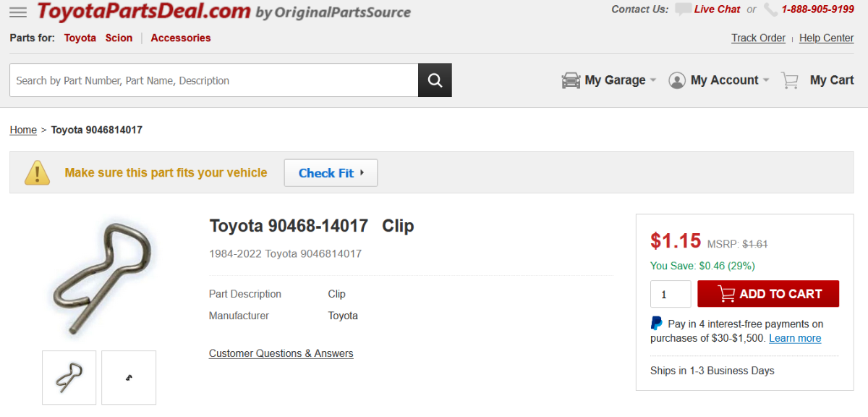The width and height of the screenshot is (868, 417).
Task: Click the phone icon beside 1-888-905-9199
Action: tap(771, 9)
